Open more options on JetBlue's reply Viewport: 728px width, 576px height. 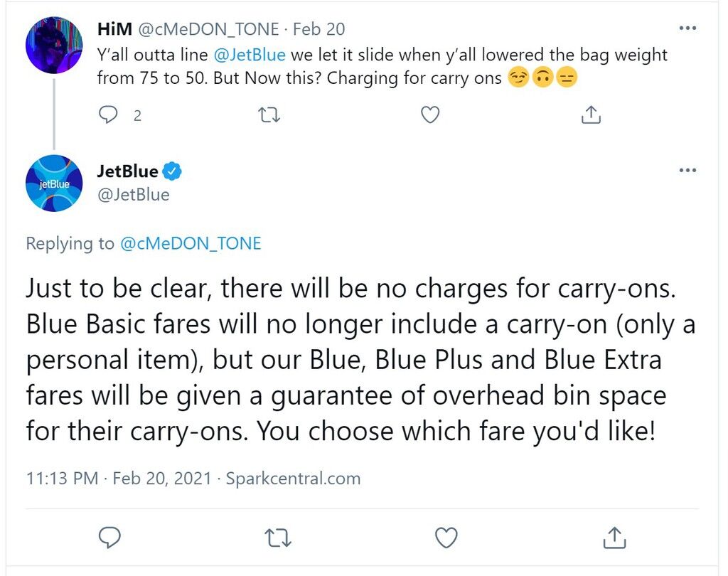tap(687, 171)
